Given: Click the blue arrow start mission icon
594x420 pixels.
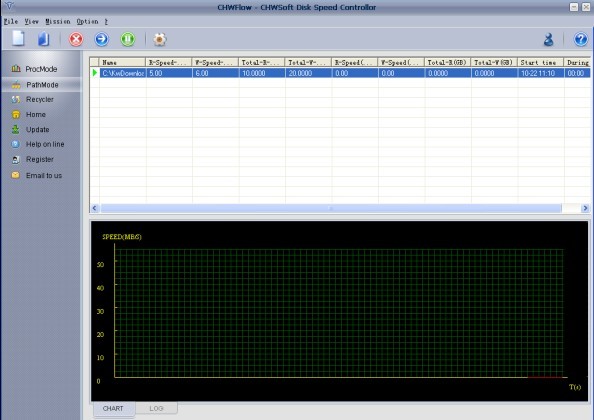Looking at the screenshot, I should click(x=102, y=39).
